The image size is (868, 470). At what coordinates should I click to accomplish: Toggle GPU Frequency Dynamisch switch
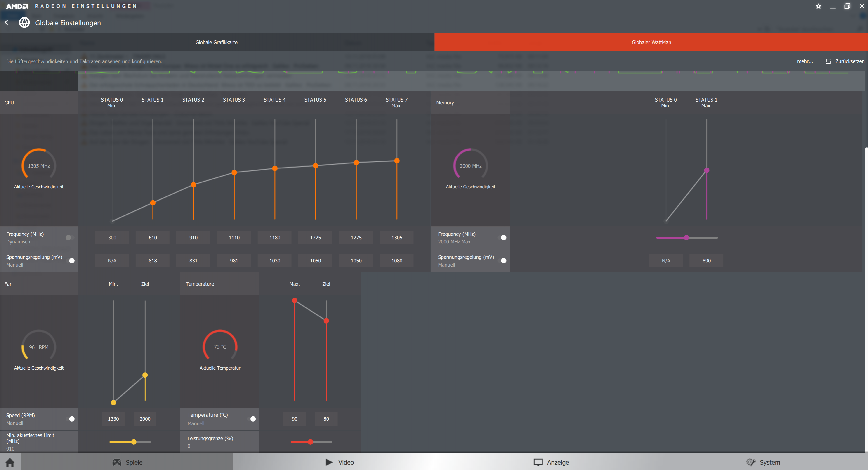point(70,238)
